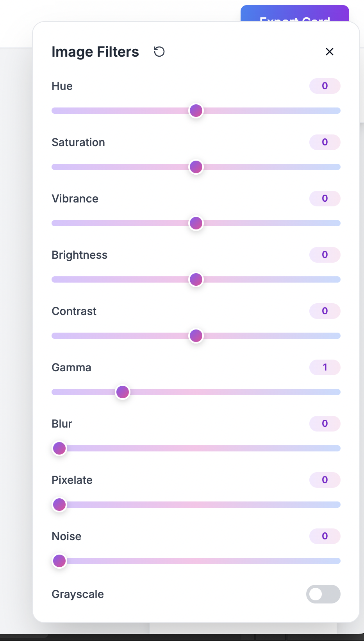This screenshot has height=641, width=364.
Task: Click the Vibrance slider thumb
Action: (x=196, y=223)
